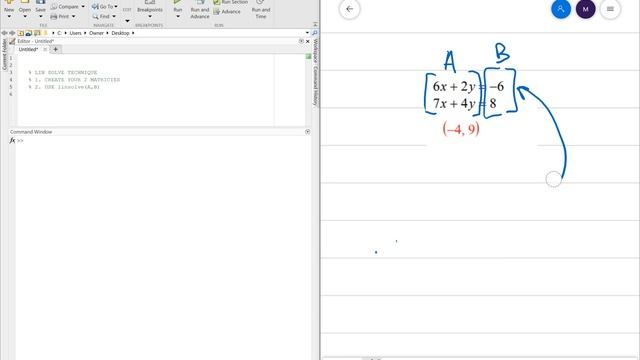The width and height of the screenshot is (640, 360).
Task: Close the Untitled* tab
Action: (45, 49)
